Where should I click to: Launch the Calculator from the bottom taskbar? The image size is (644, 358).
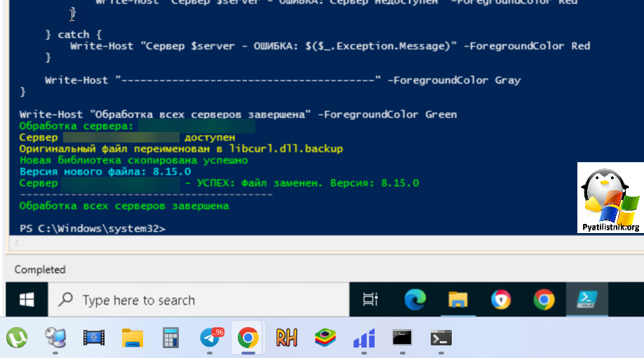[x=170, y=338]
